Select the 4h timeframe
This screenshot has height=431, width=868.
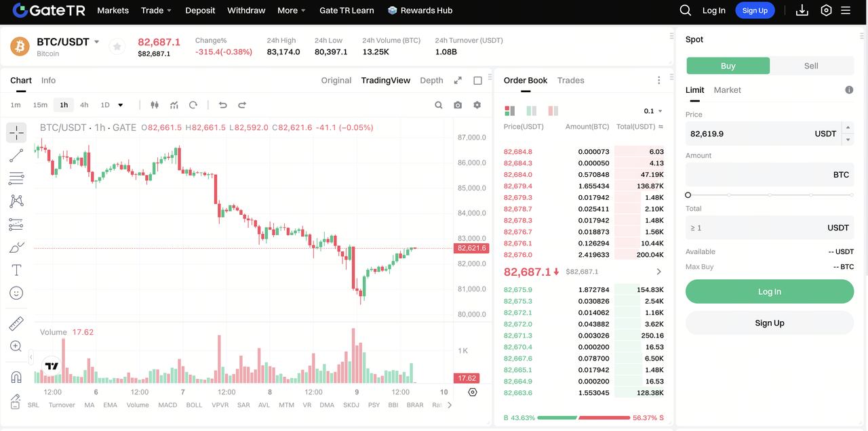coord(84,105)
